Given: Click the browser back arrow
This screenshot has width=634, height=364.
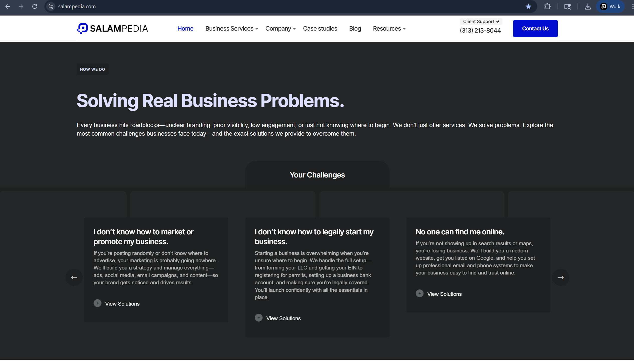Looking at the screenshot, I should [x=8, y=7].
